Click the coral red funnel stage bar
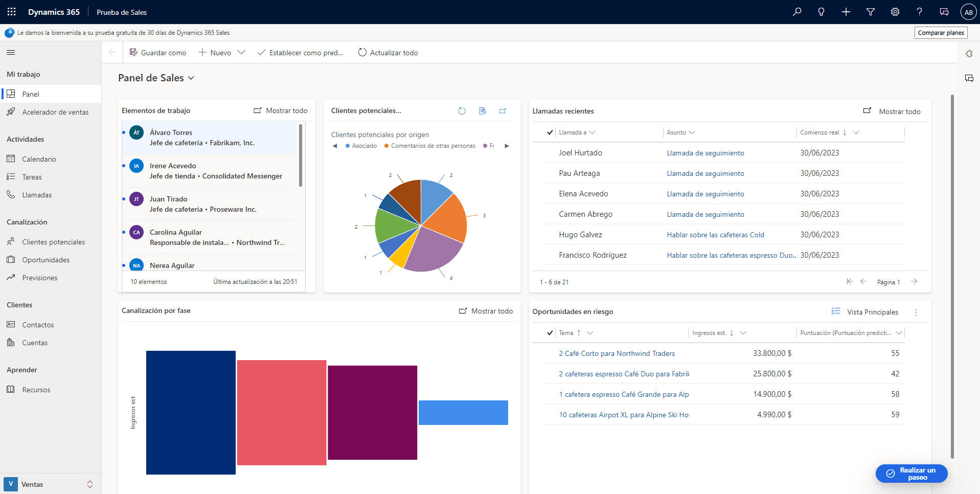The image size is (980, 494). click(282, 413)
